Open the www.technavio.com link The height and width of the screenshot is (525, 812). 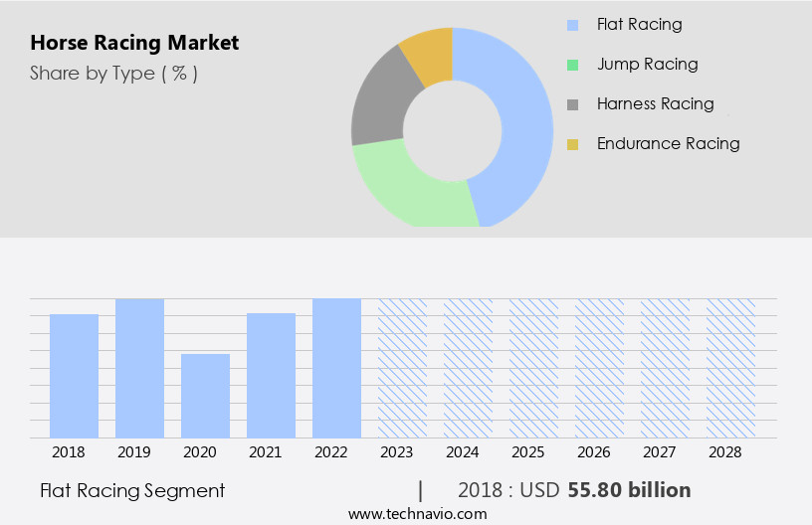(x=418, y=513)
